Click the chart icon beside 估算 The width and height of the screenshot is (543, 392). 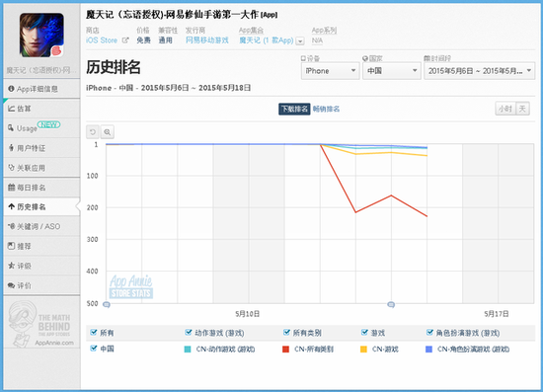(11, 109)
